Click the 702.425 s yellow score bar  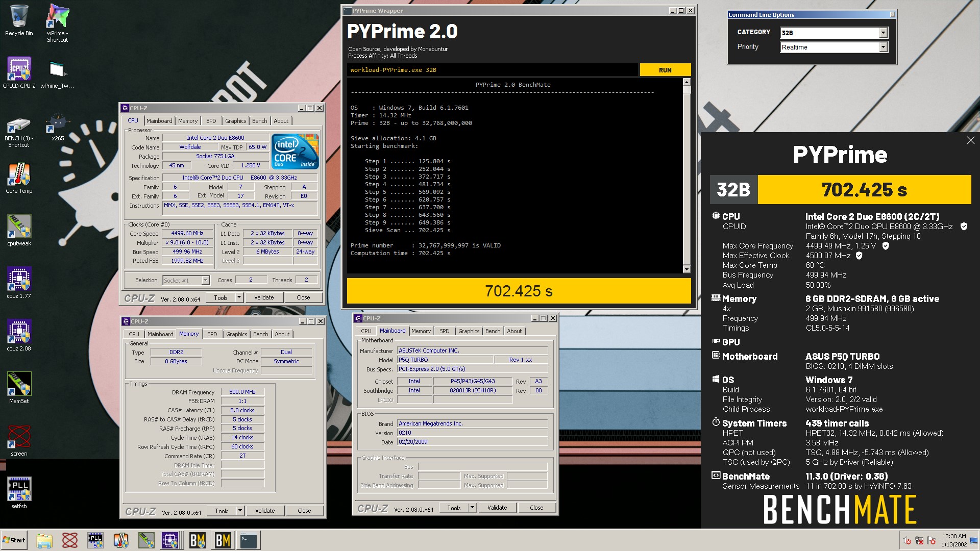519,291
